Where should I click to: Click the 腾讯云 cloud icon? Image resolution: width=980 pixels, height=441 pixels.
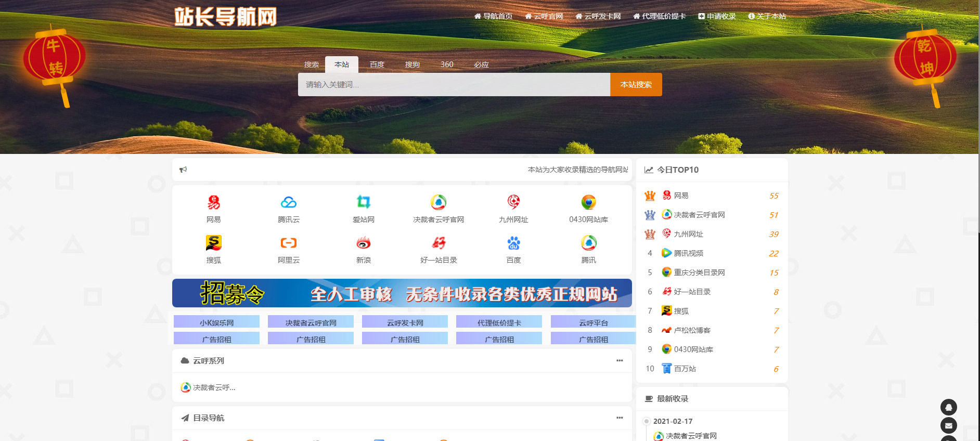288,202
